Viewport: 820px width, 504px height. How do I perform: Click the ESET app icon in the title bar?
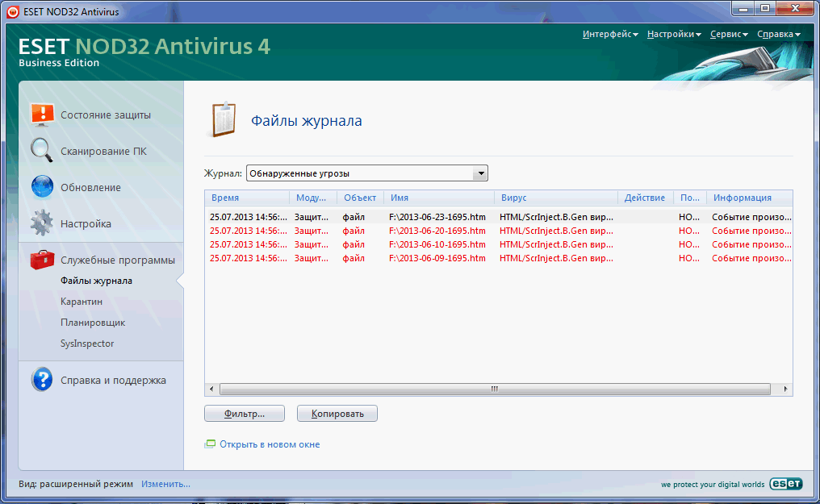tap(13, 11)
